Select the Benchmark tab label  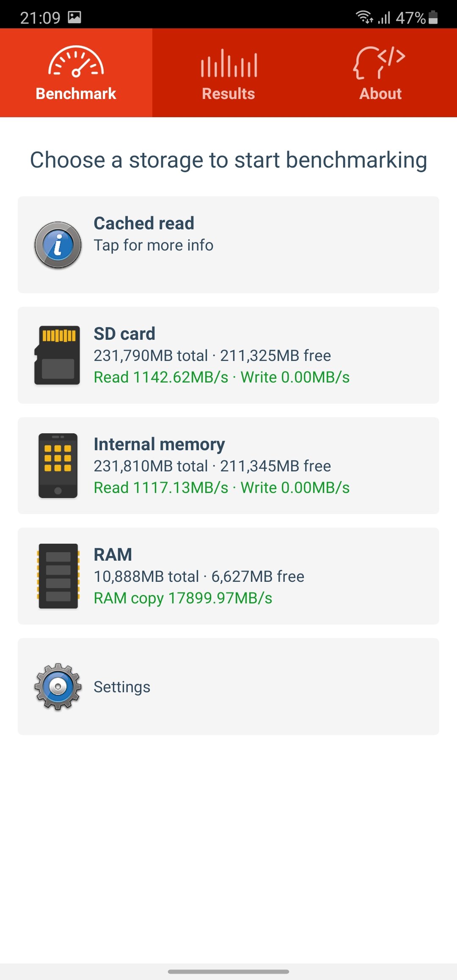point(76,94)
